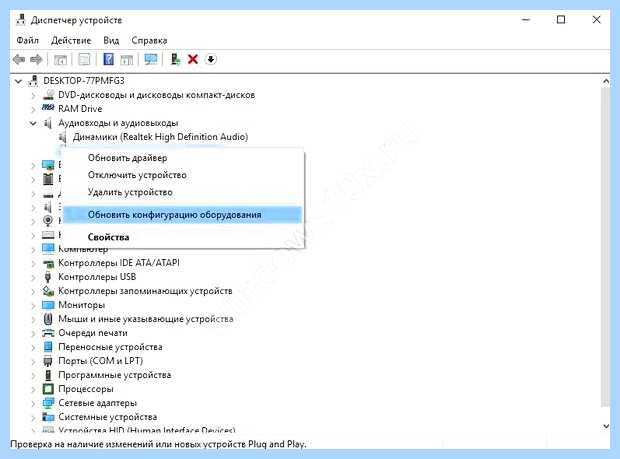Screen dimensions: 620x459
Task: Click the vertical scrollbar thumb
Action: (605, 247)
